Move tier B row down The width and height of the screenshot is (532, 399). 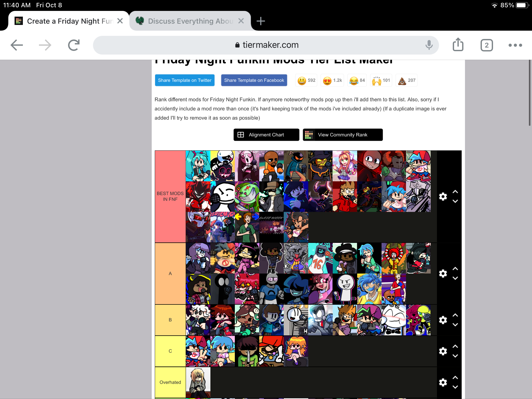[455, 325]
